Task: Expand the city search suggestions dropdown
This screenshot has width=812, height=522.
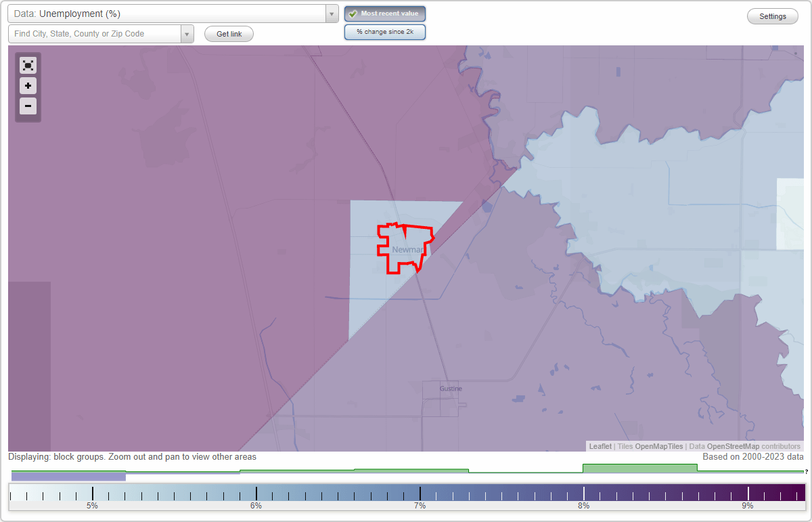Action: tap(187, 33)
